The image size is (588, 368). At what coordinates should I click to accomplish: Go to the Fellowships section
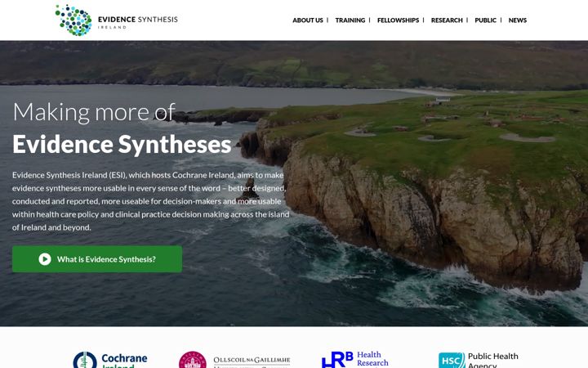tap(398, 20)
